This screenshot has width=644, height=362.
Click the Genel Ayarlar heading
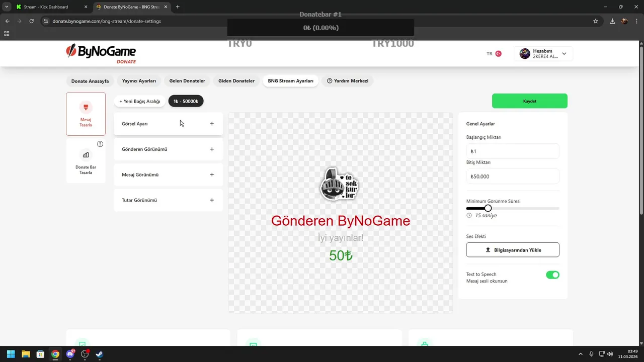pyautogui.click(x=480, y=124)
